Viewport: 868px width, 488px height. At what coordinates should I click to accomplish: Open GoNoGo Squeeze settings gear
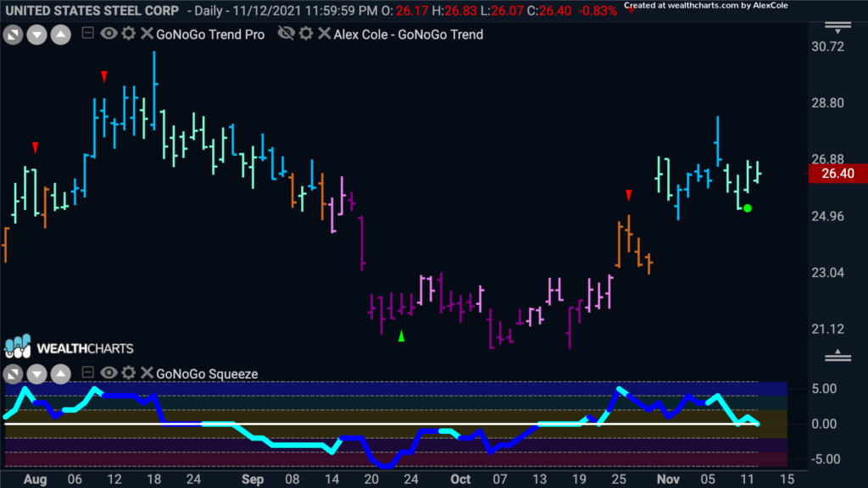point(129,373)
